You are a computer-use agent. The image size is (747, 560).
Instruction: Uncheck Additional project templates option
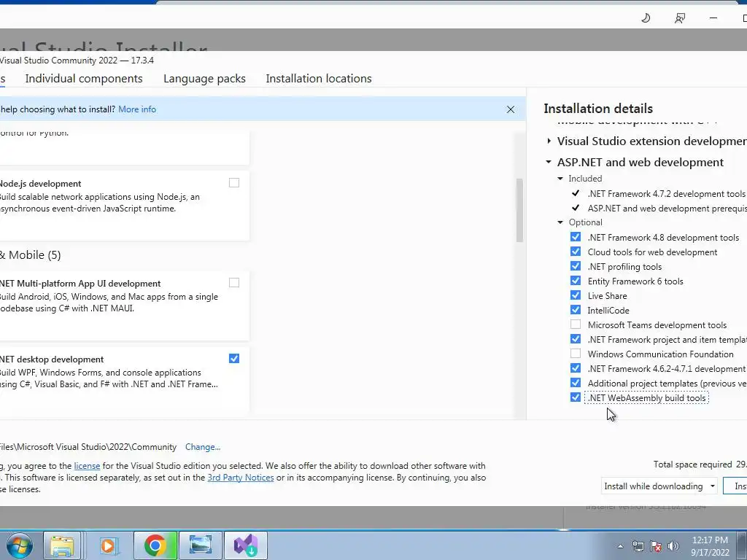(x=576, y=383)
